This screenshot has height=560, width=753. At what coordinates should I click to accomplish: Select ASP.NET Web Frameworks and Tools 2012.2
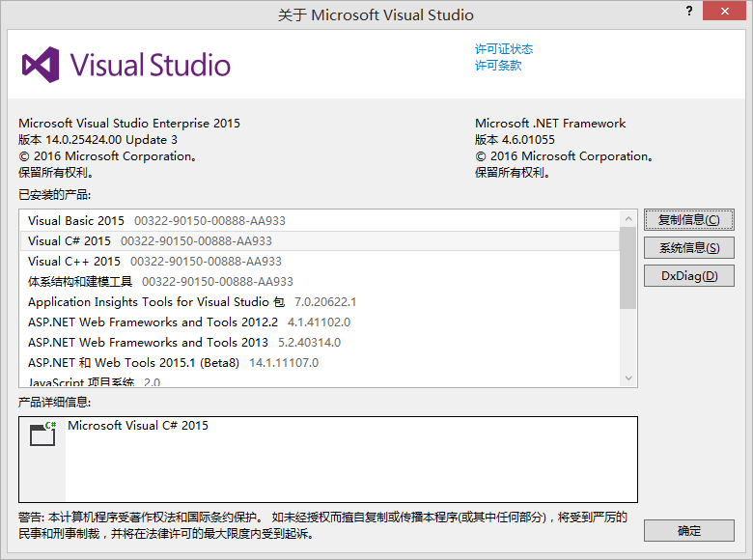click(x=320, y=322)
